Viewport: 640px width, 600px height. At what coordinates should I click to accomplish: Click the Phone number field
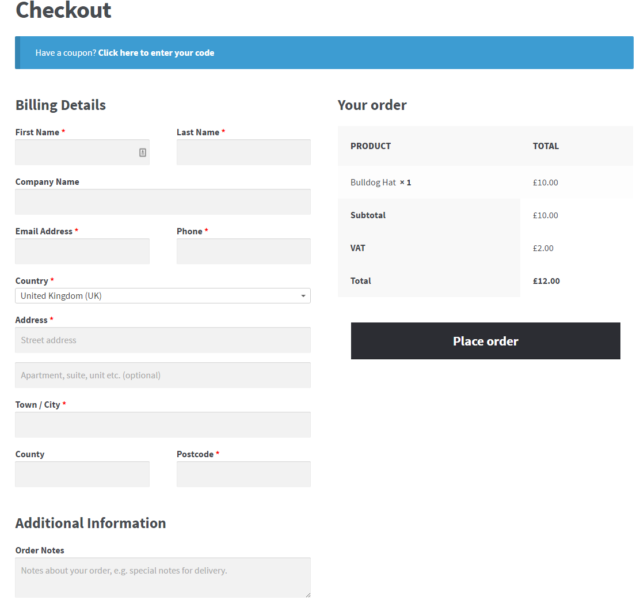[244, 251]
